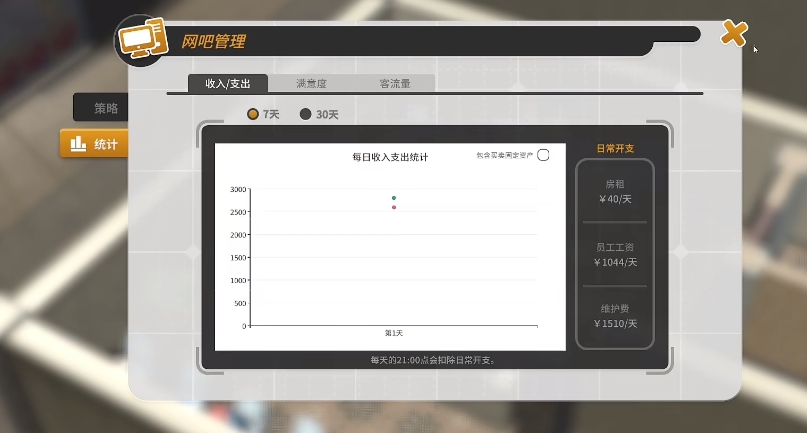Click the 日常开支 heading
Image resolution: width=807 pixels, height=433 pixels.
[x=615, y=149]
